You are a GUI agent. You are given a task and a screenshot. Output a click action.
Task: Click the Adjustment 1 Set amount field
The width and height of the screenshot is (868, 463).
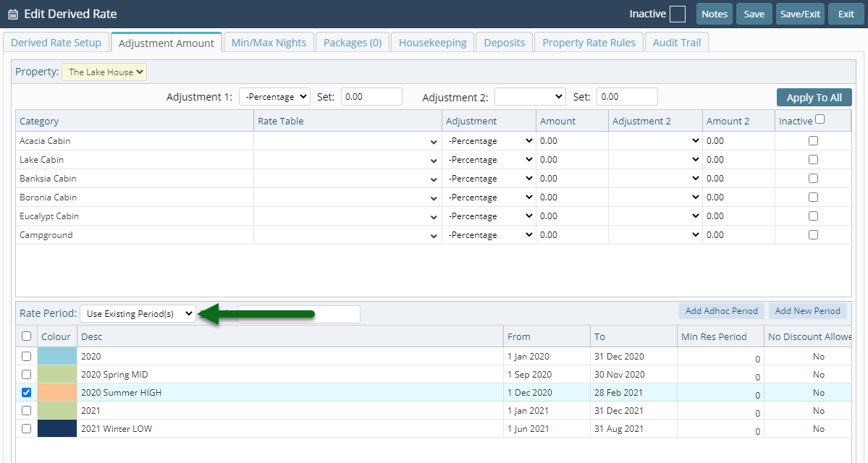(x=371, y=97)
